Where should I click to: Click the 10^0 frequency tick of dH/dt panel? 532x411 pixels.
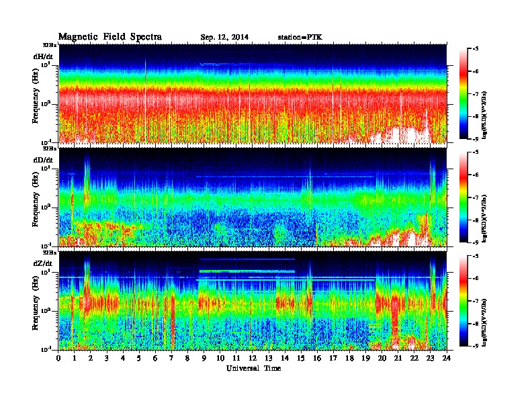point(46,104)
